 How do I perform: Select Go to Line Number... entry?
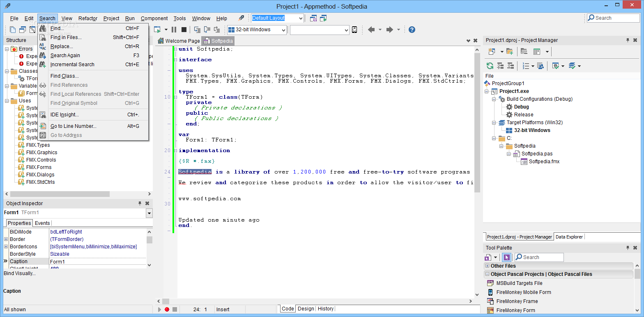click(93, 126)
